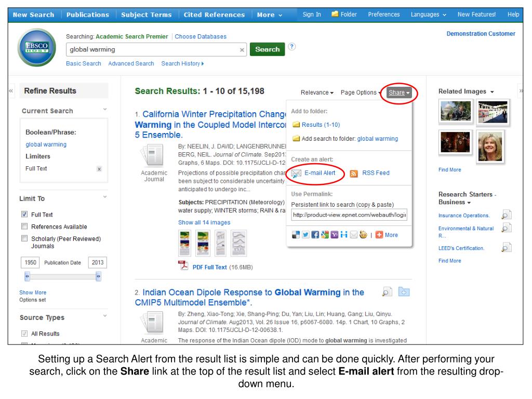Open the first image thumbnail of result 1
This screenshot has height=399, width=532.
pyautogui.click(x=184, y=243)
